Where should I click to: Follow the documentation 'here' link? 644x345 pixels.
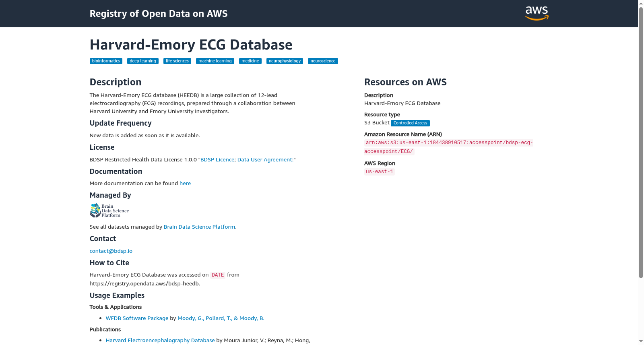(185, 184)
